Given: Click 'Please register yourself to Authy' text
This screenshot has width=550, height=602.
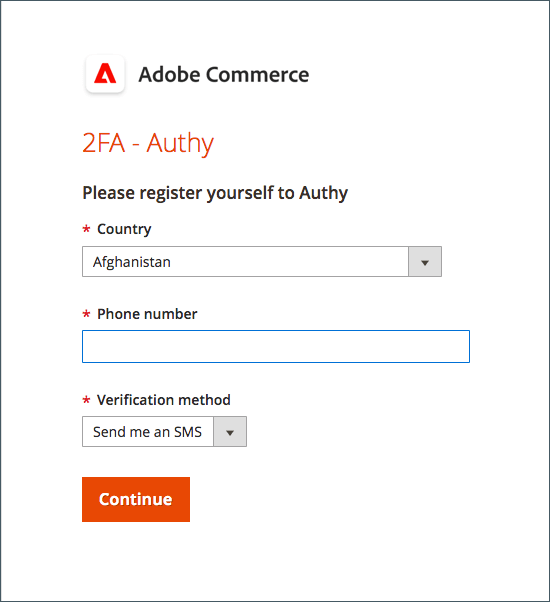Looking at the screenshot, I should tap(215, 193).
